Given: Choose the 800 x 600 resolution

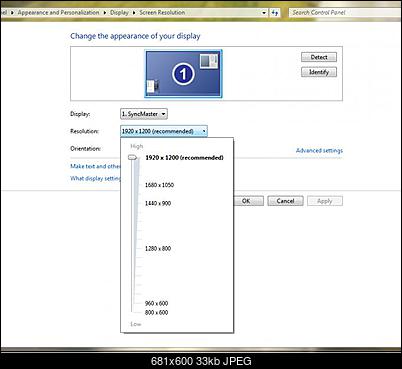Looking at the screenshot, I should (x=156, y=313).
